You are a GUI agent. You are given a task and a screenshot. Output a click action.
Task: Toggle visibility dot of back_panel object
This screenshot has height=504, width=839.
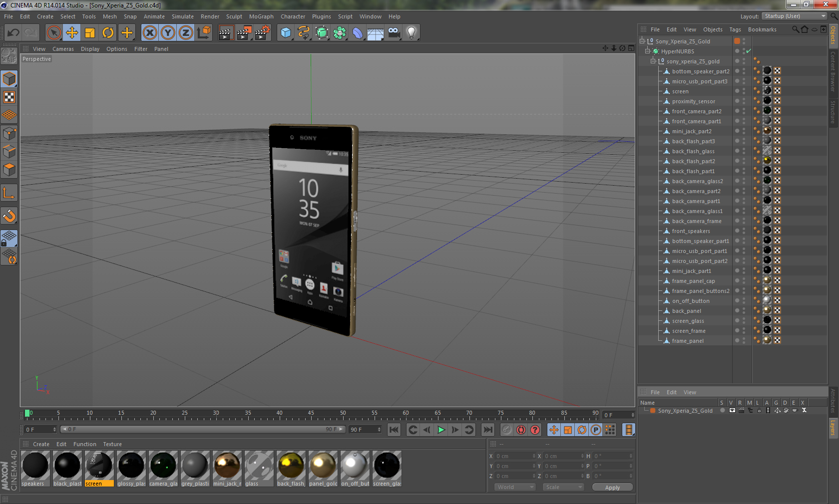click(x=737, y=310)
